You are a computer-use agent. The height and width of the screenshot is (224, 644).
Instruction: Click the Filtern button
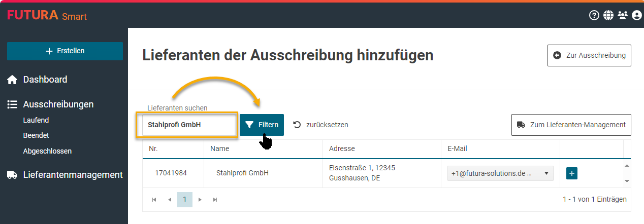click(262, 125)
